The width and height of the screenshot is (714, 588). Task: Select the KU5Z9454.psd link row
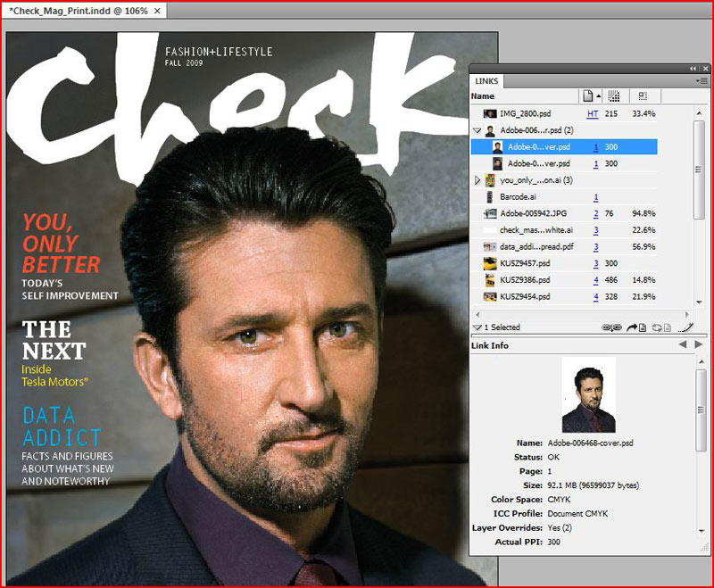coord(564,297)
